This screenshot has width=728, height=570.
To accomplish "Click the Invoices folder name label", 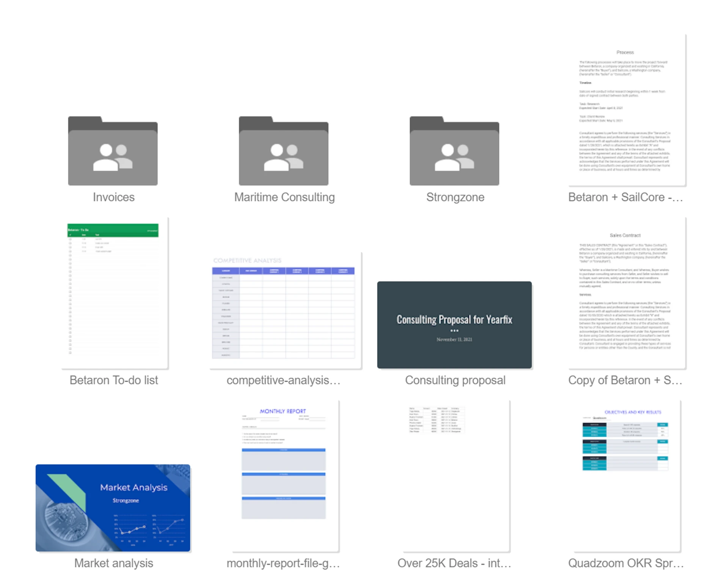I will tap(114, 197).
